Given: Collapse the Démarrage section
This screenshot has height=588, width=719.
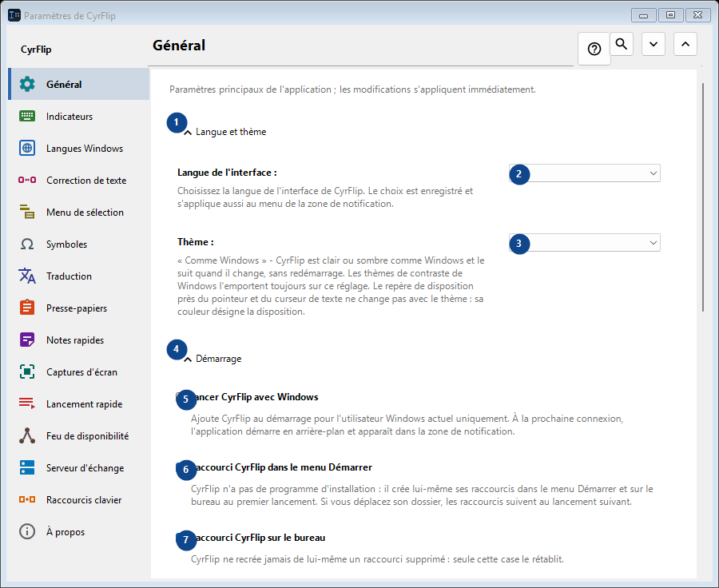Looking at the screenshot, I should [213, 359].
